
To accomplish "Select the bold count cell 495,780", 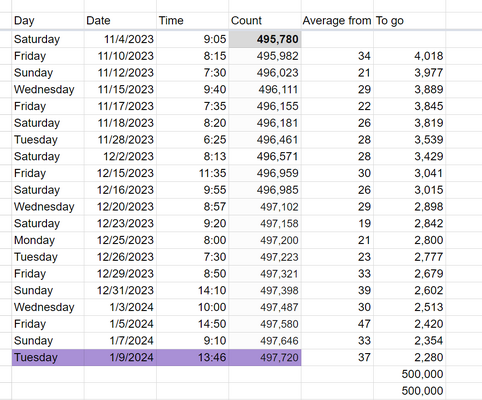I will (x=265, y=39).
